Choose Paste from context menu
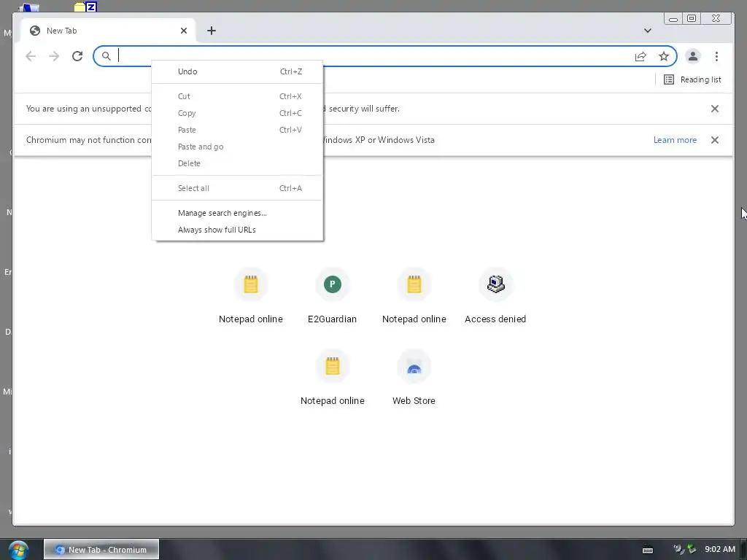This screenshot has width=747, height=560. tap(237, 130)
